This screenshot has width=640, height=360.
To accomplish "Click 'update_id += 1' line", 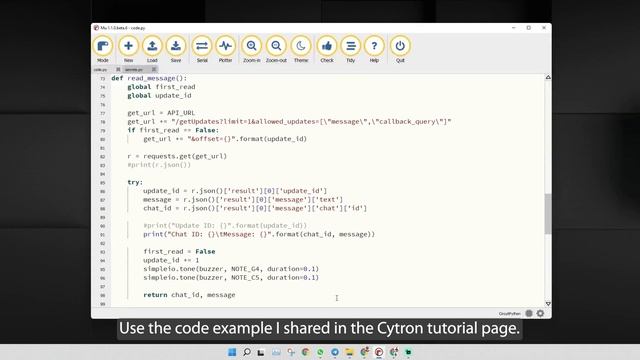I will tap(171, 260).
